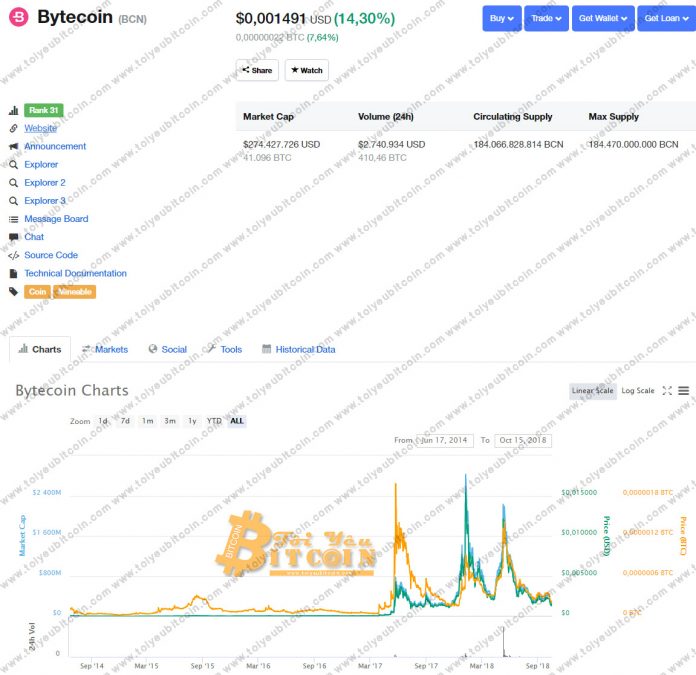Click the magnifier icon beside Explorer 3
Screen dimensions: 696x675
(x=14, y=201)
